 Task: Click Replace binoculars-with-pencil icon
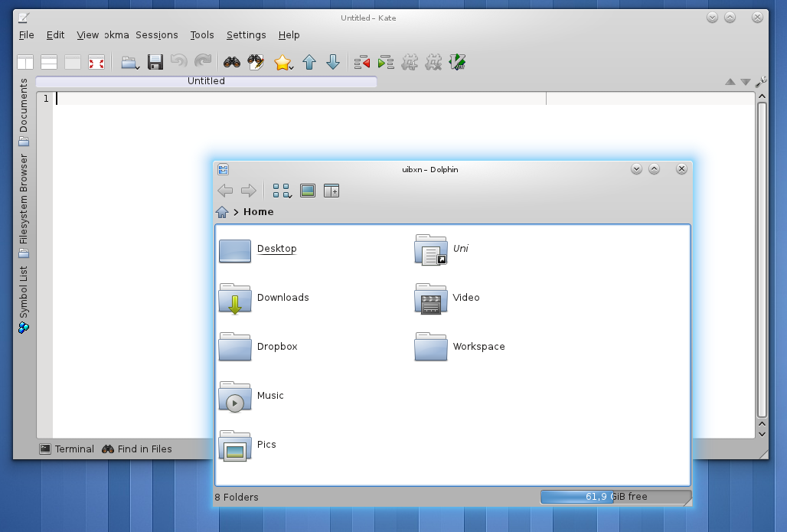point(256,62)
